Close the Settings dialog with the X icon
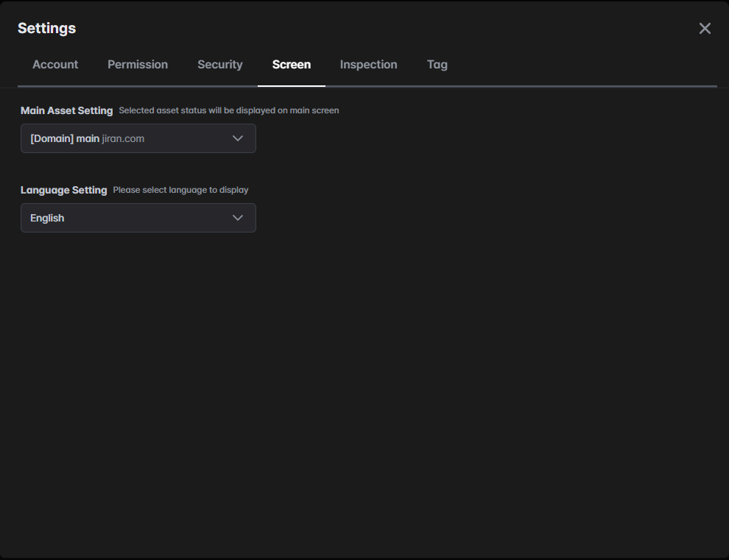The width and height of the screenshot is (729, 560). [705, 29]
